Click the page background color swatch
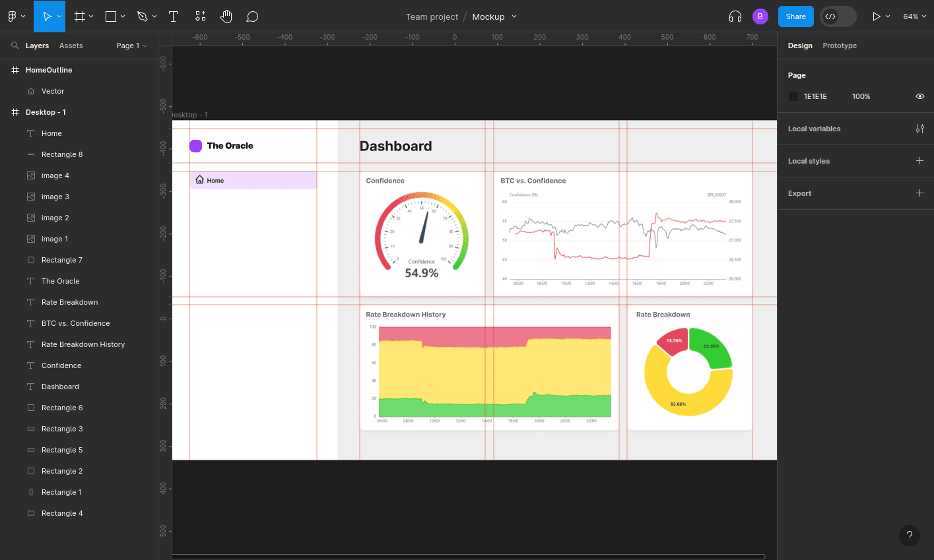The image size is (934, 560). [793, 96]
